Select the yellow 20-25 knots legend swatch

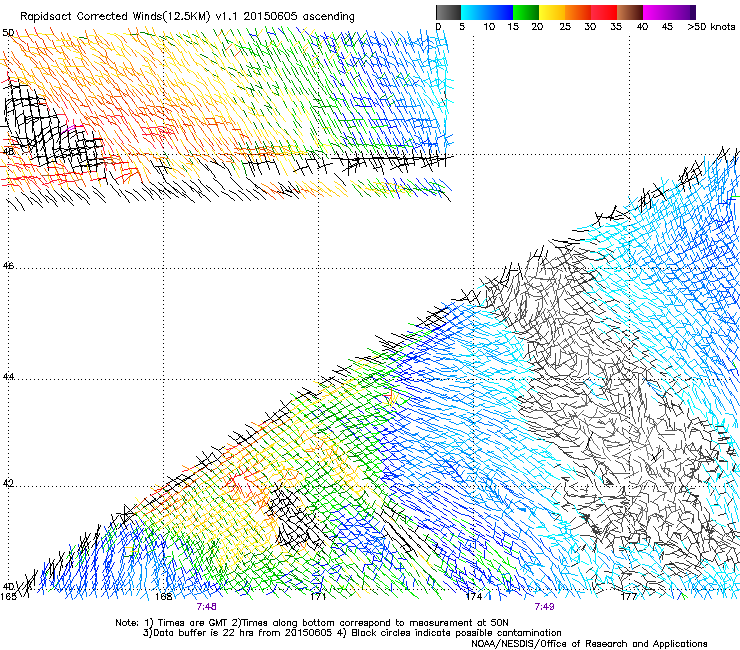(552, 12)
